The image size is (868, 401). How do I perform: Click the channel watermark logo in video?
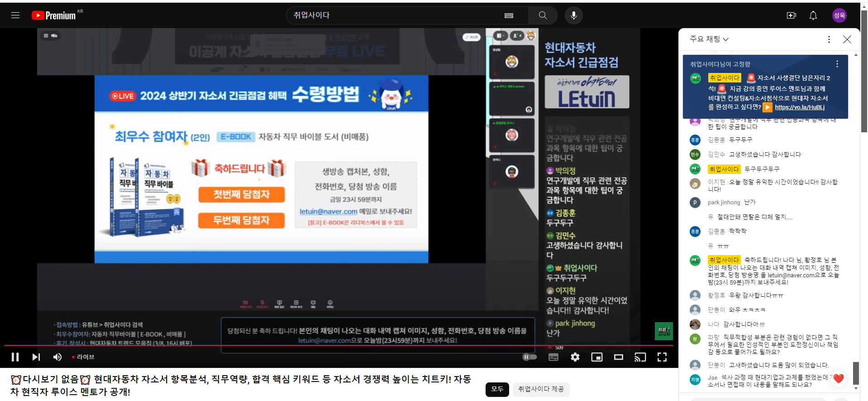[x=664, y=331]
